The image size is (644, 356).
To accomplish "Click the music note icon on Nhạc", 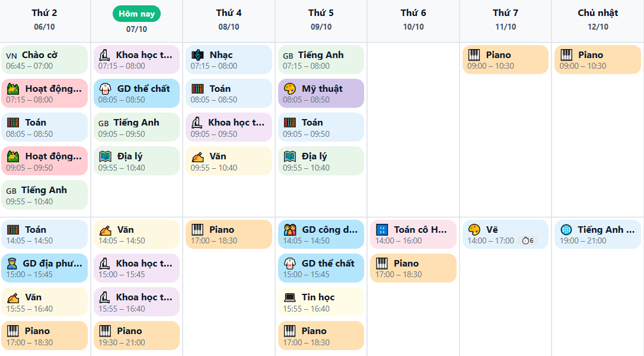I will coord(197,55).
